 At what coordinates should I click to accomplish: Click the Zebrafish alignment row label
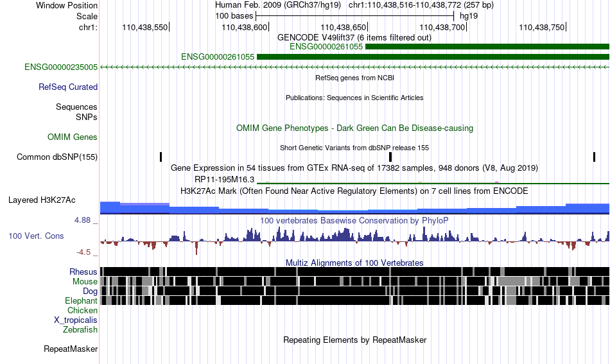(x=80, y=329)
